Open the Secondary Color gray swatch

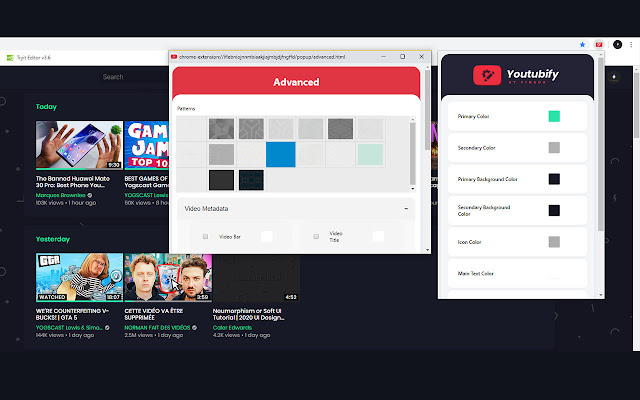tap(554, 148)
